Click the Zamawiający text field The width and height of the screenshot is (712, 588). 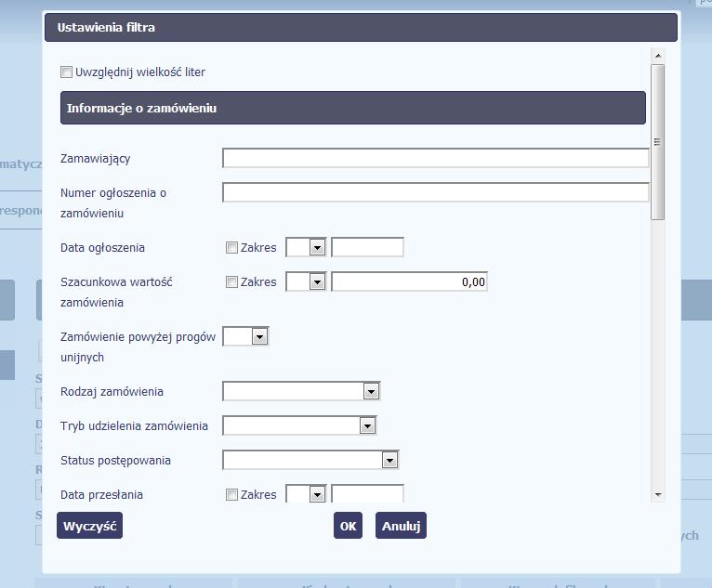tap(435, 158)
